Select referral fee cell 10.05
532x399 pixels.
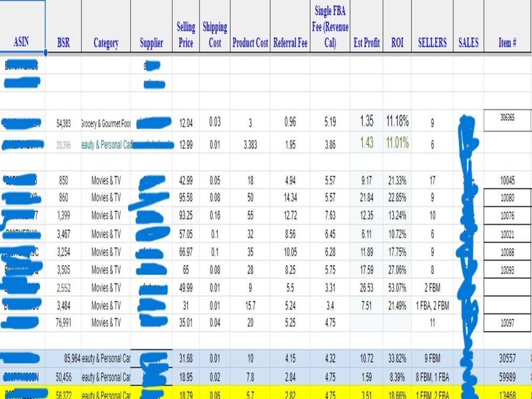pyautogui.click(x=290, y=252)
